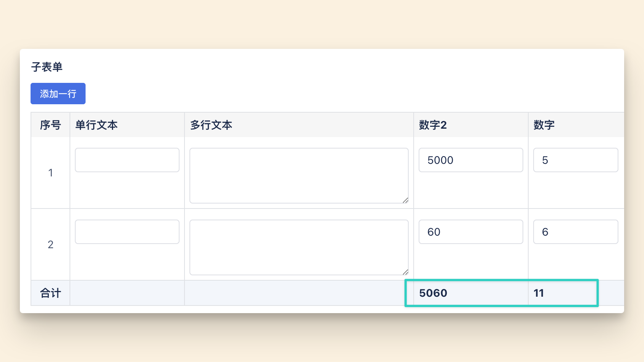Click the total value 5060
Image resolution: width=644 pixels, height=362 pixels.
434,293
